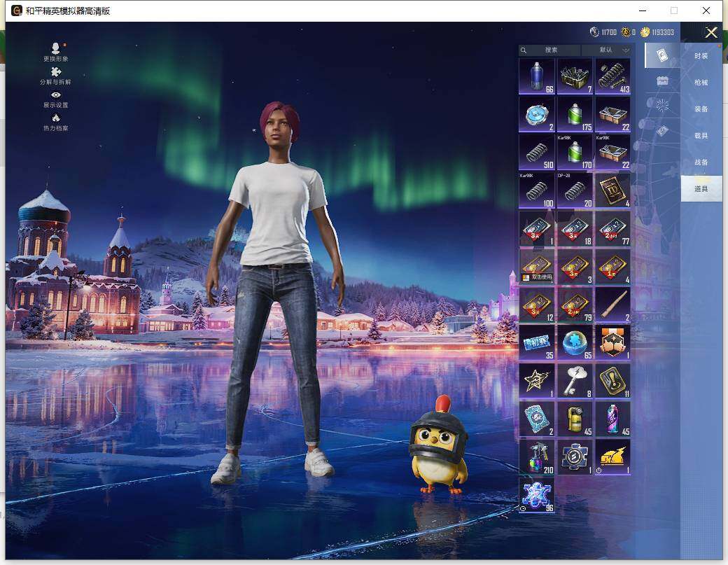The height and width of the screenshot is (565, 728).
Task: Select the wooden stick item with count 2
Action: 613,305
